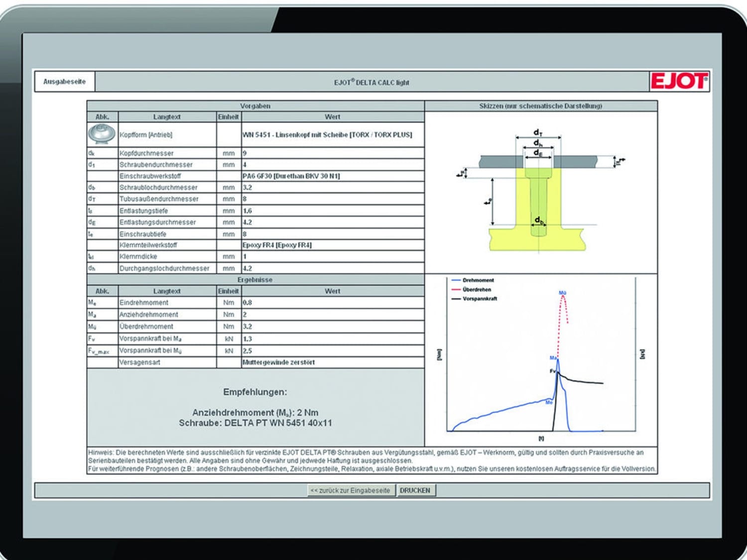747x560 pixels.
Task: Select the Kopfform [Antrieb] label
Action: tap(146, 134)
